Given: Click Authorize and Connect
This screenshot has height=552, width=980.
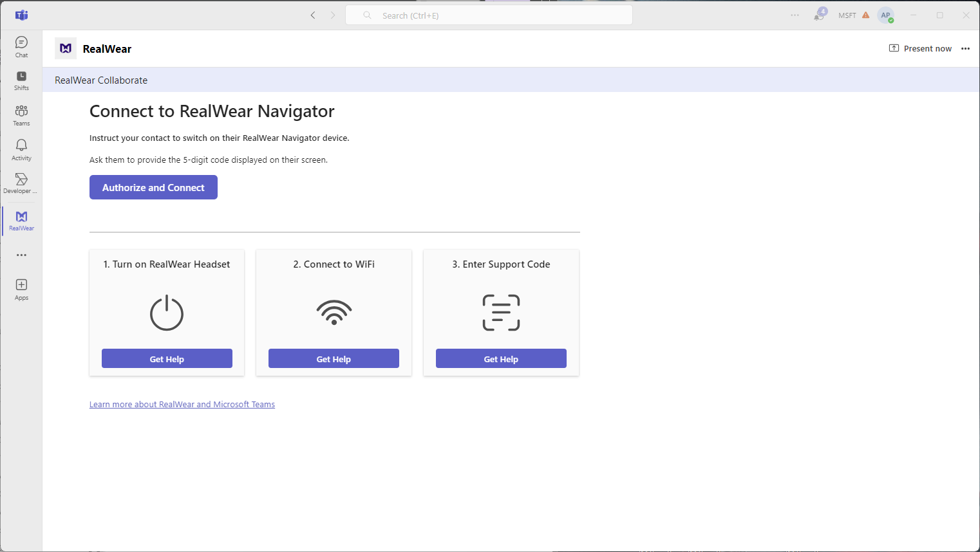Looking at the screenshot, I should pos(153,187).
